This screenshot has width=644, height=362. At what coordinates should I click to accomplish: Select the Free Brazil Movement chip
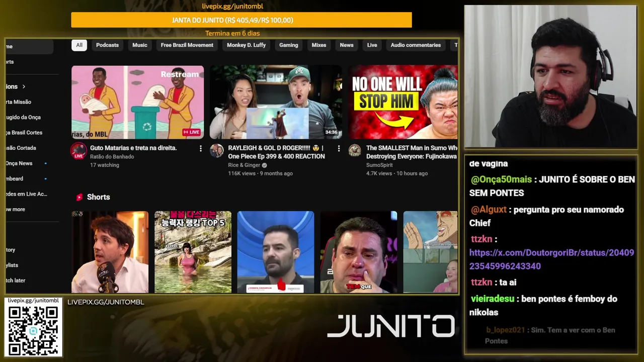pos(187,45)
